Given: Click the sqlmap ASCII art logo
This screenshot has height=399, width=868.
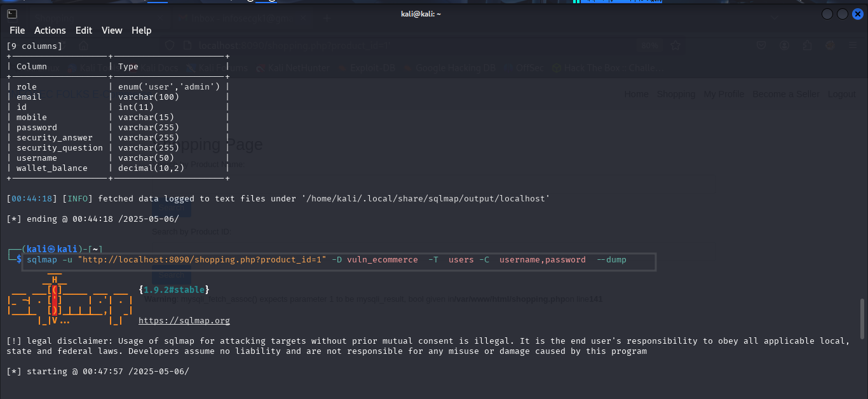Looking at the screenshot, I should [x=70, y=300].
